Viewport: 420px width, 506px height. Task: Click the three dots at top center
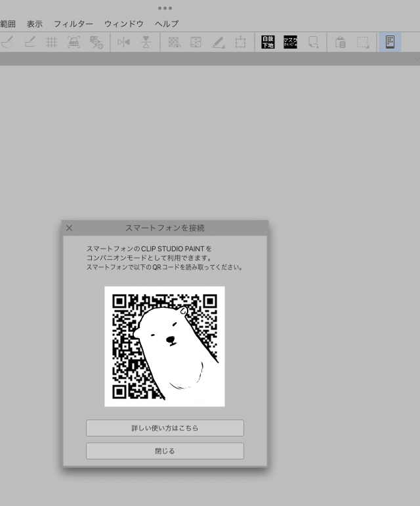pos(165,8)
